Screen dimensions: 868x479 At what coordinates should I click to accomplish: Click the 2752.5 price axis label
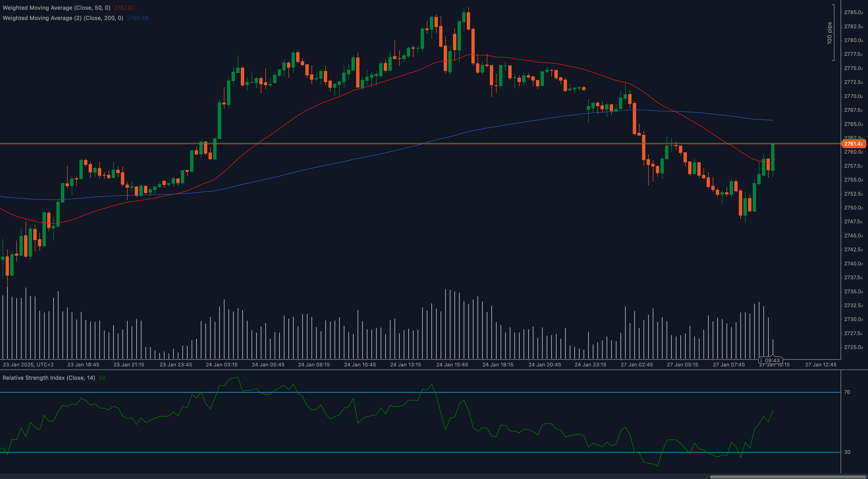tap(853, 194)
